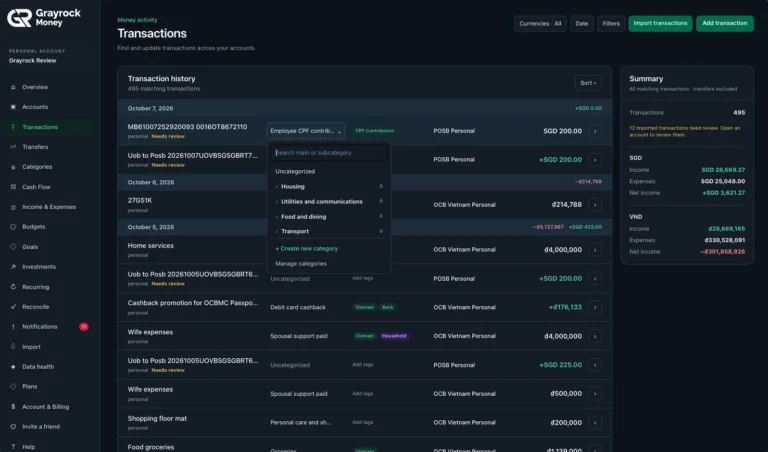Click the Investments arrow icon
The height and width of the screenshot is (452, 768).
(x=13, y=267)
